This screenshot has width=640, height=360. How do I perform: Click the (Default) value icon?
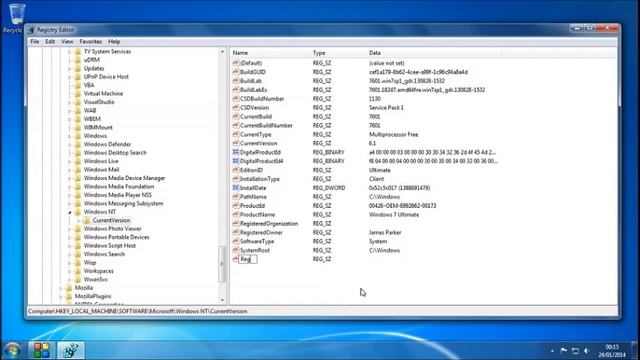tap(236, 63)
